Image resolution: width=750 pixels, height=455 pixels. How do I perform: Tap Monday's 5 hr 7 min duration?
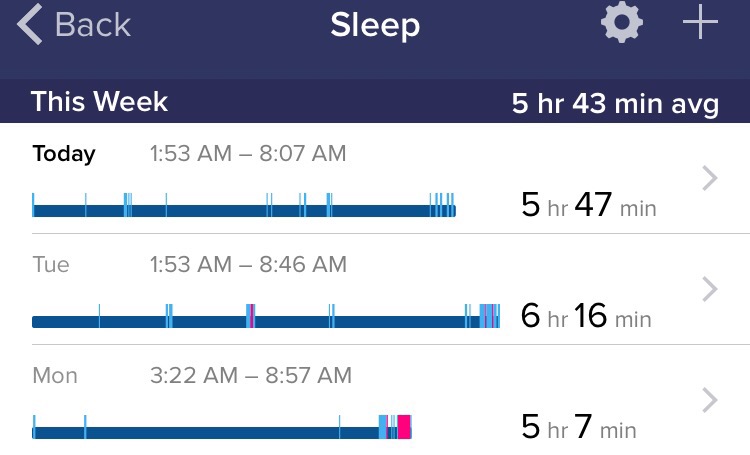[x=578, y=428]
